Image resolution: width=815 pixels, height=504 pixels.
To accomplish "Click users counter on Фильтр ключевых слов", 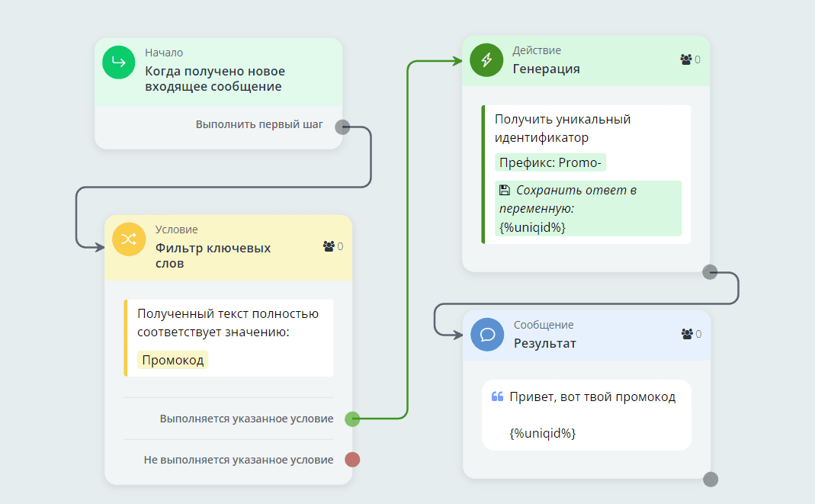I will point(329,246).
